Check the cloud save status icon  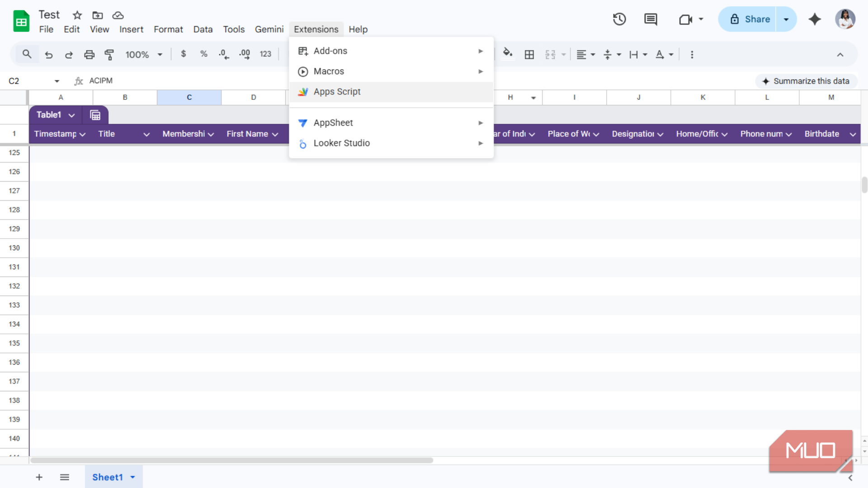coord(118,15)
